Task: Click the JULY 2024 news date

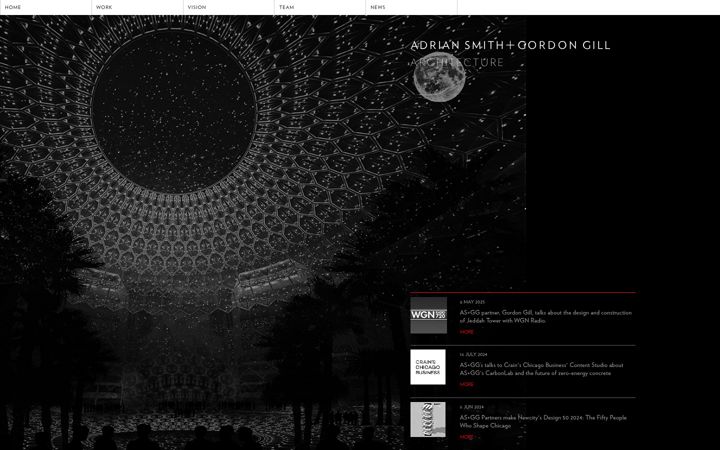Action: 473,354
